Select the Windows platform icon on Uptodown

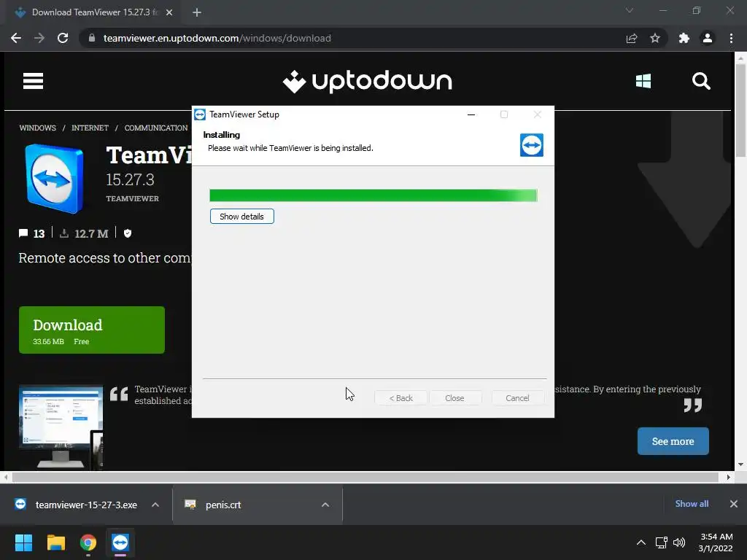point(643,81)
